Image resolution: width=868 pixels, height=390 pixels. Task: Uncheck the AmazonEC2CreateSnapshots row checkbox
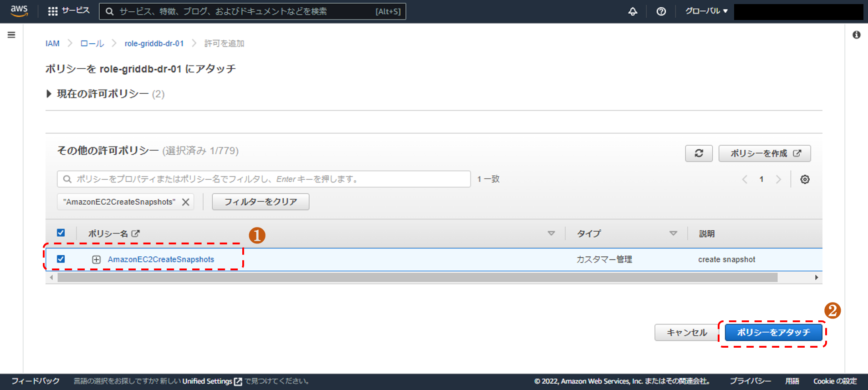(61, 259)
